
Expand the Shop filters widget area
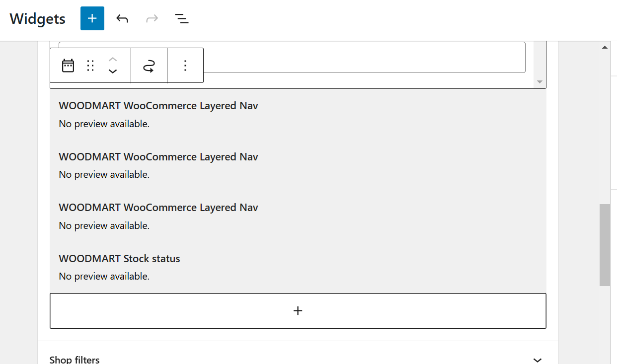(537, 360)
